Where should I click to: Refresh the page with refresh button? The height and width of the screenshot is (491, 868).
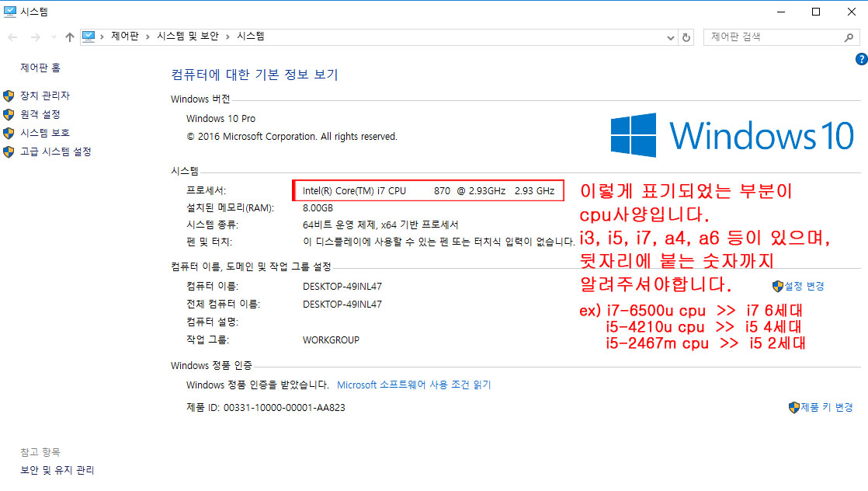point(686,37)
